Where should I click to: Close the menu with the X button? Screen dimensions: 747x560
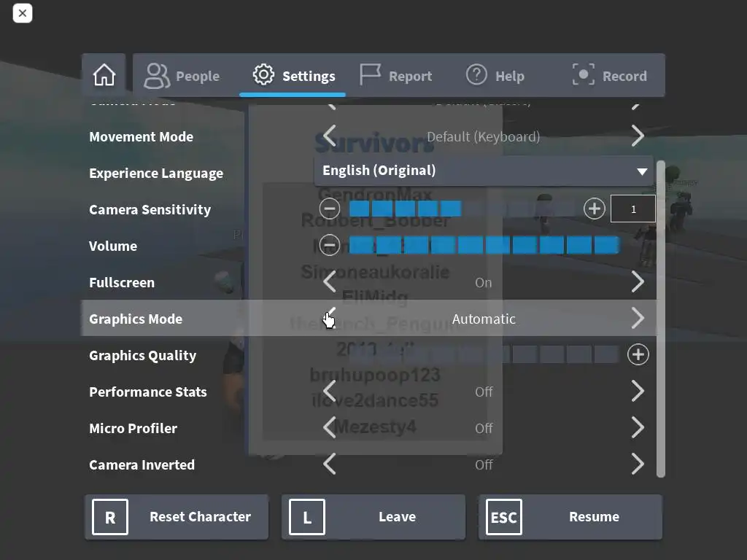[23, 13]
